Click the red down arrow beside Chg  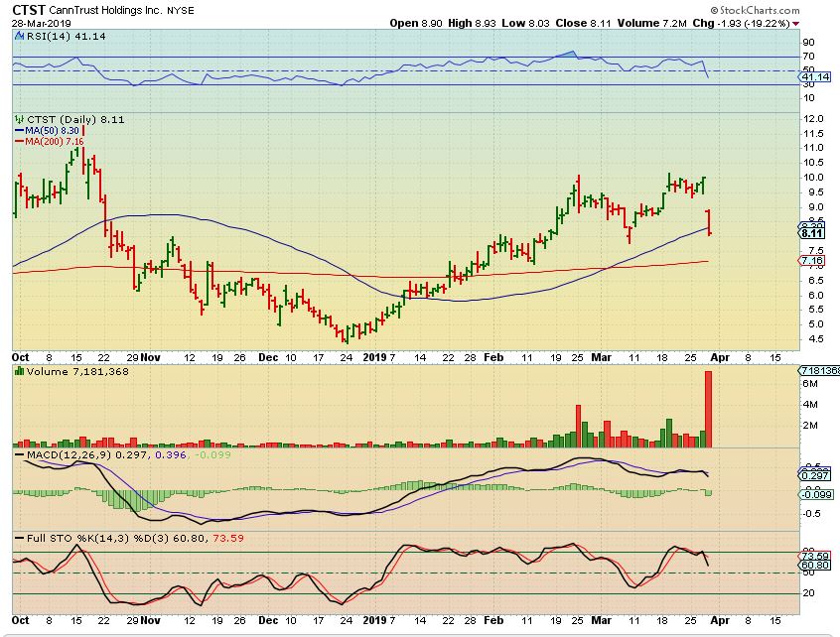pos(795,24)
